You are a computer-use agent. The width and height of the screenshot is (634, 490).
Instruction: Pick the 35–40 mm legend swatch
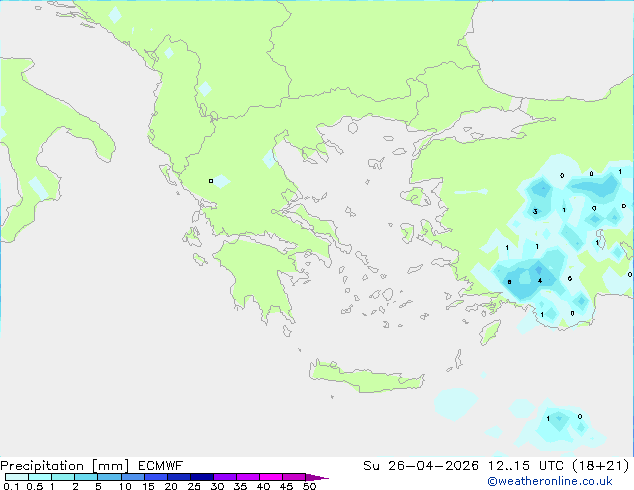248,477
